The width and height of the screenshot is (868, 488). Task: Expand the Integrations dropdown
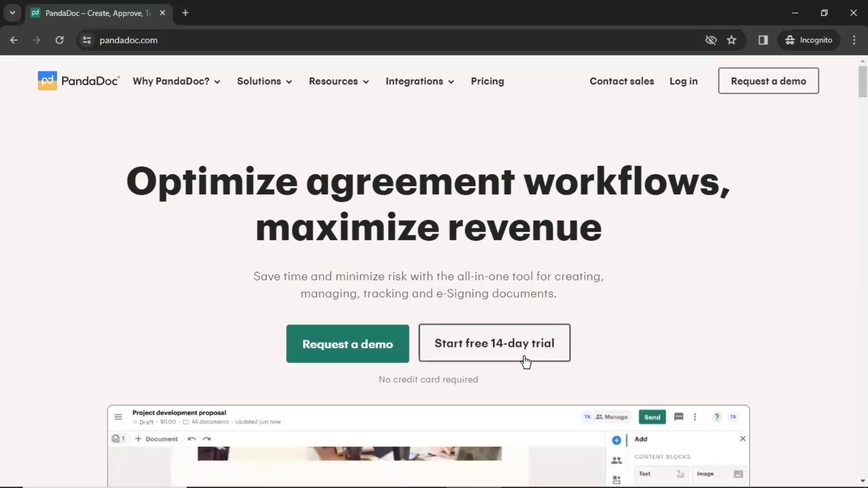pyautogui.click(x=420, y=81)
